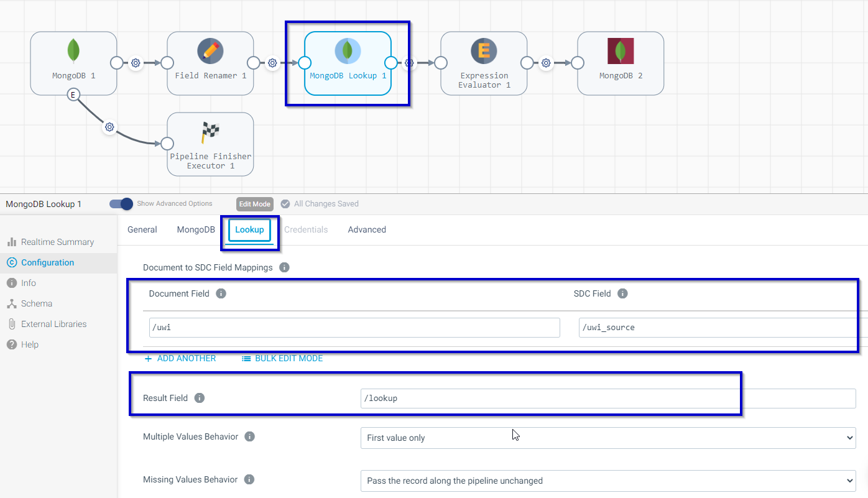Open the General tab
Image resolution: width=868 pixels, height=498 pixels.
point(142,229)
